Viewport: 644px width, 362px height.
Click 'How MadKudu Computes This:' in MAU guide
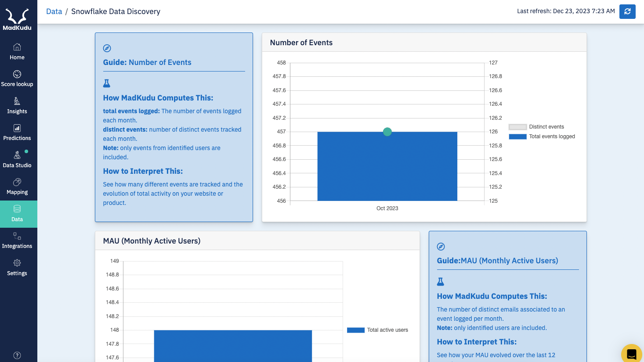click(492, 296)
